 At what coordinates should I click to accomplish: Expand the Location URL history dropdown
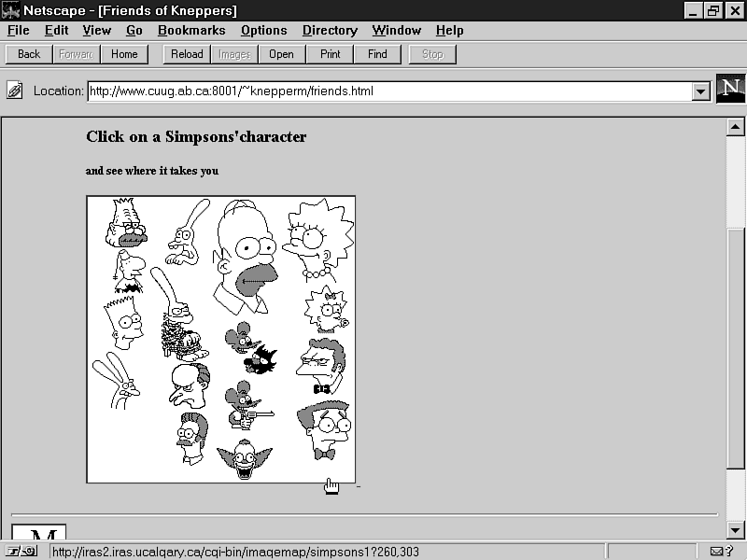pyautogui.click(x=701, y=91)
